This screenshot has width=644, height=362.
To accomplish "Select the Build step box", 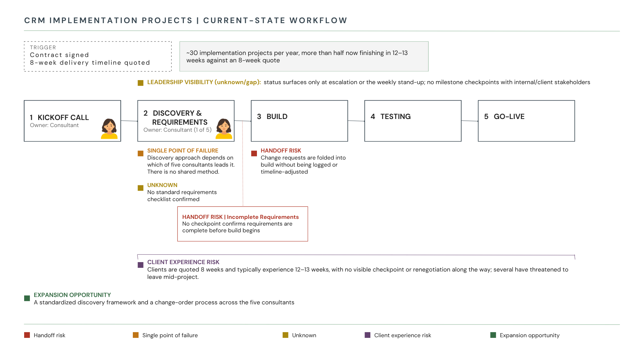I will [299, 121].
